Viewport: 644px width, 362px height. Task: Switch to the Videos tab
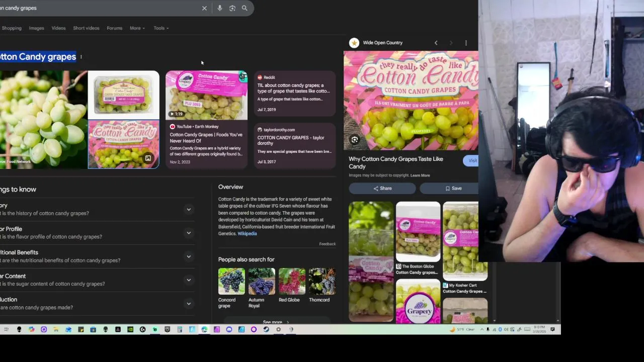click(58, 28)
